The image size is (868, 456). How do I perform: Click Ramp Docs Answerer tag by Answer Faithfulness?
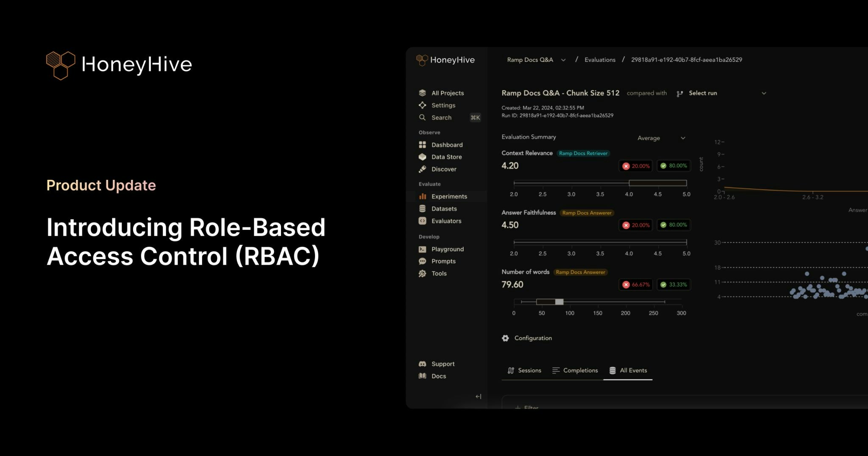[x=587, y=213]
